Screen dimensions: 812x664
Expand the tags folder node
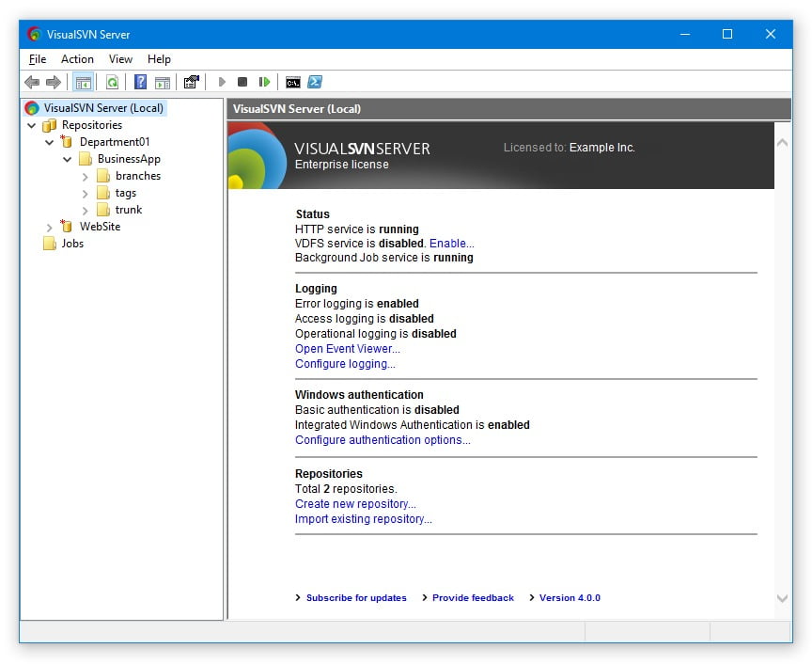(x=85, y=194)
